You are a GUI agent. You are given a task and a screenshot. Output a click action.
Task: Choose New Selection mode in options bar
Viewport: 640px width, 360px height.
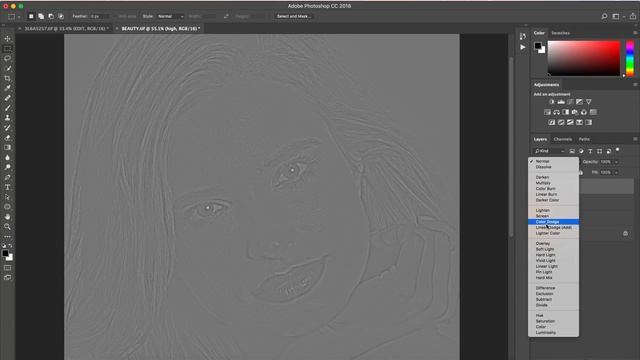[31, 16]
